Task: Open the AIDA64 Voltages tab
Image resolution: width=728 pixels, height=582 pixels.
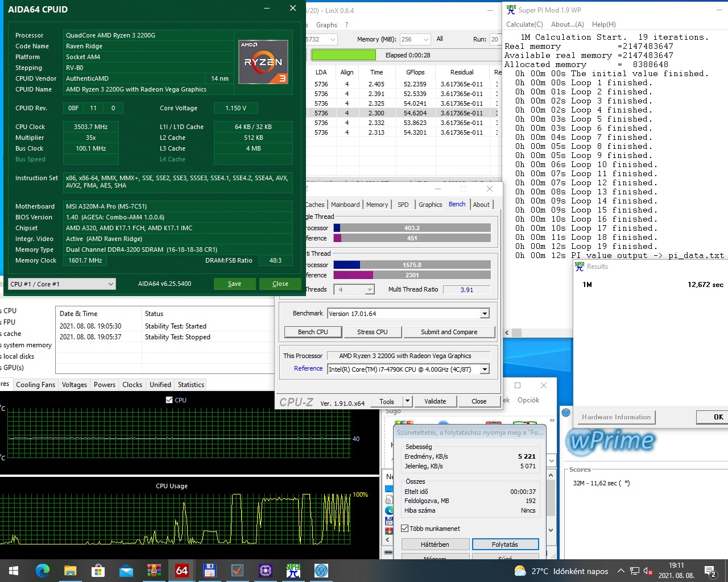Action: click(75, 385)
